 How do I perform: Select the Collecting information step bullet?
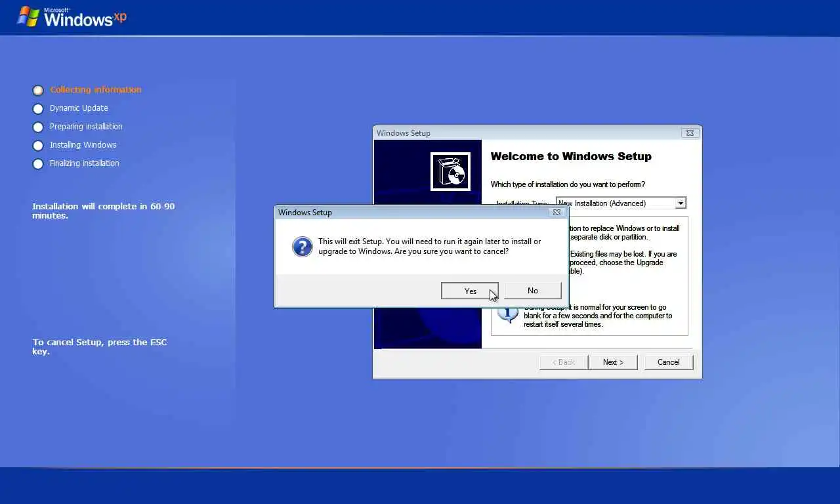[x=38, y=90]
